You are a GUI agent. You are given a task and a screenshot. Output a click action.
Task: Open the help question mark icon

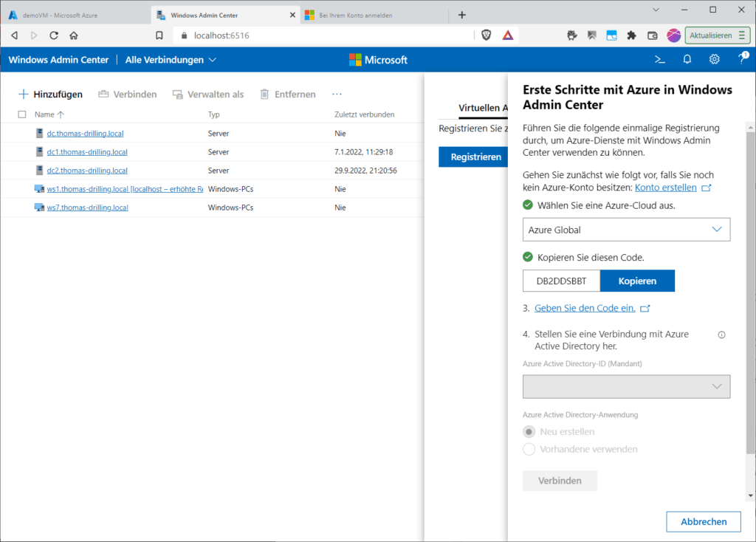[x=743, y=59]
